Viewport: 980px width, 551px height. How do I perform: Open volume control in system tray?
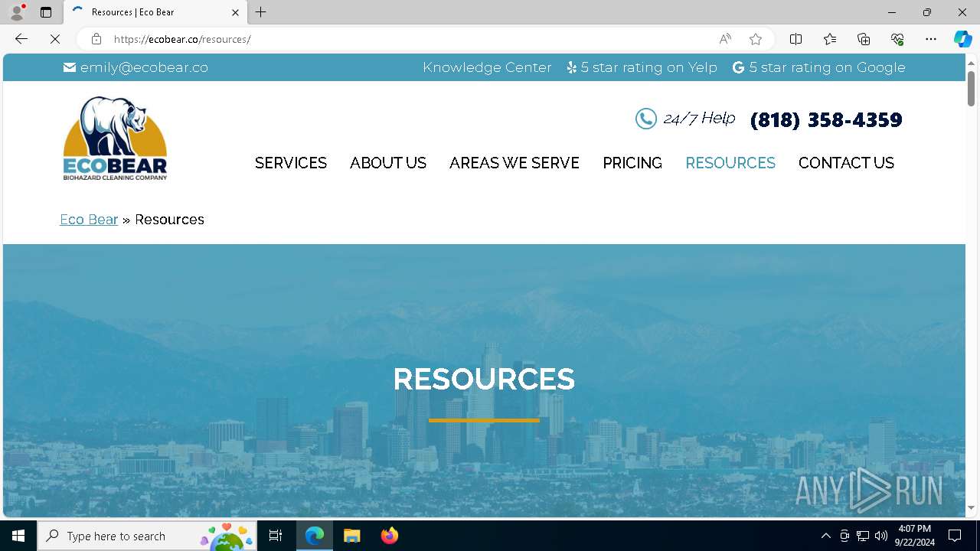click(881, 536)
